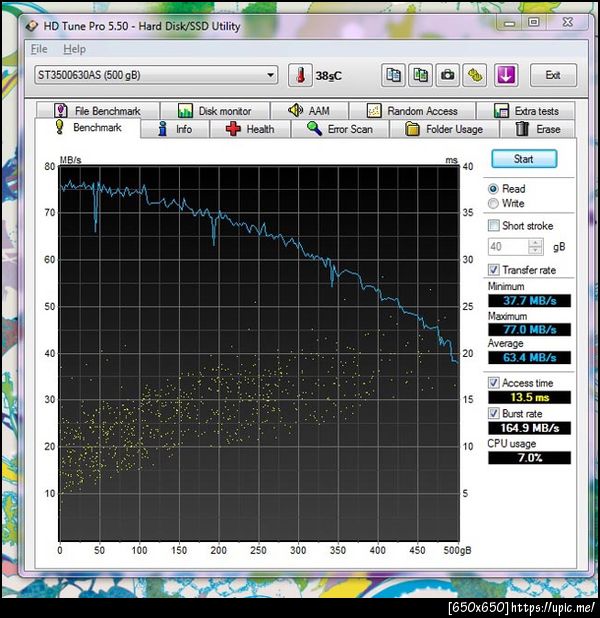Click the Exit button
Viewport: 600px width, 618px height.
pos(553,75)
